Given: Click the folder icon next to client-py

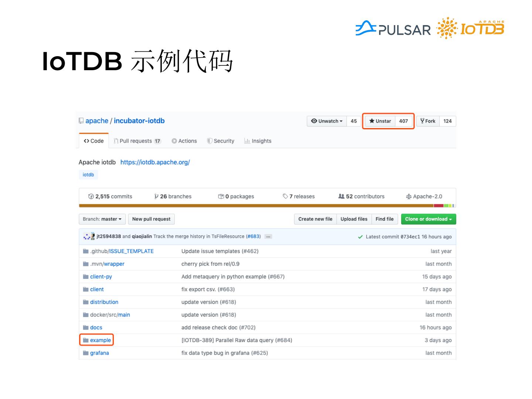Looking at the screenshot, I should pyautogui.click(x=86, y=277).
